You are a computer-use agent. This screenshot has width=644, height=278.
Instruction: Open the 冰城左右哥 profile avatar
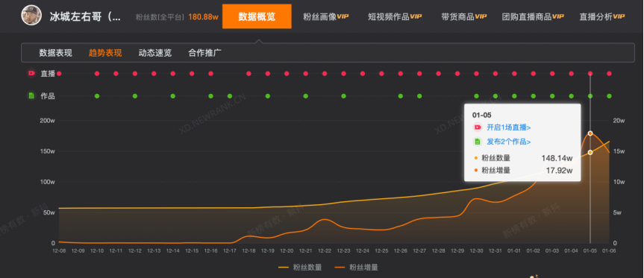pos(31,16)
